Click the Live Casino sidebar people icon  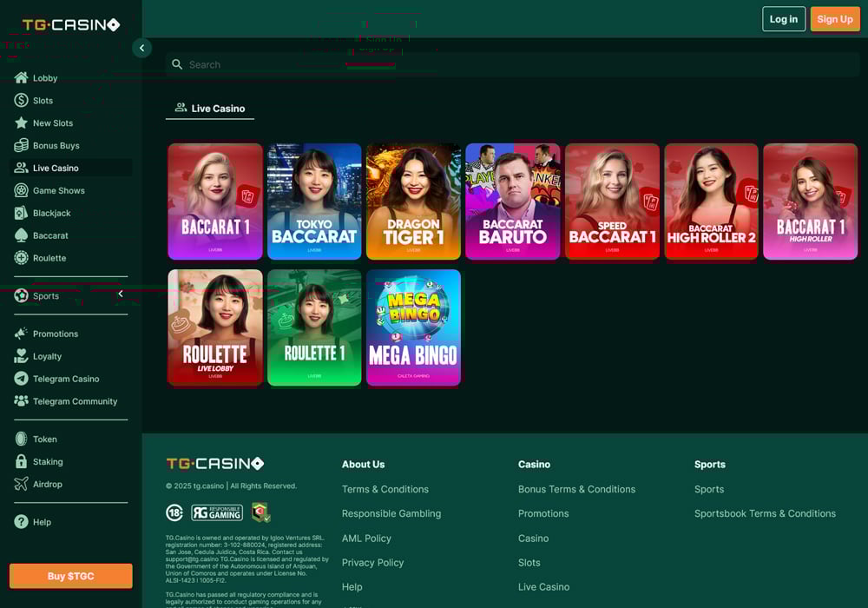click(21, 168)
